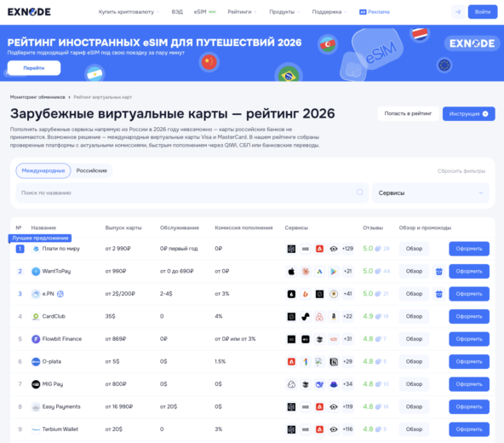Click the Terbium Wallet name
Screen dimensions: 504x443
pos(60,429)
